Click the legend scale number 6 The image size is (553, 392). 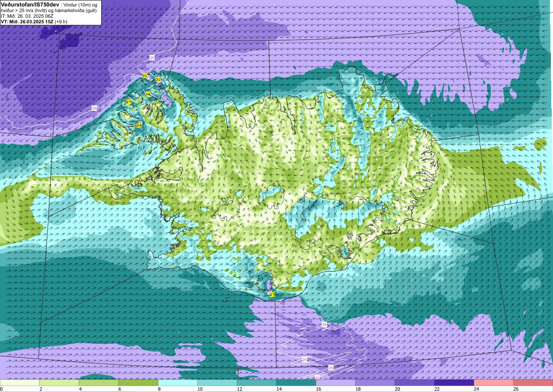[x=119, y=389]
